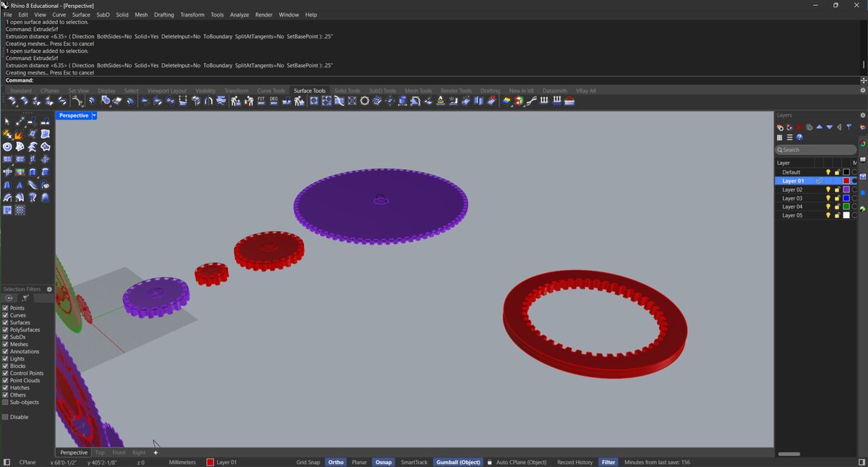Click the Layer 01 indicator in the status bar
Image resolution: width=868 pixels, height=467 pixels.
[x=222, y=462]
